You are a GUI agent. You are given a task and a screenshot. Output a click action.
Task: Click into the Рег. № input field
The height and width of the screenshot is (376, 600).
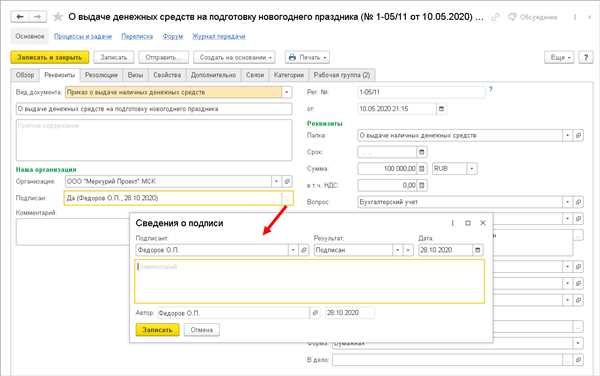421,92
